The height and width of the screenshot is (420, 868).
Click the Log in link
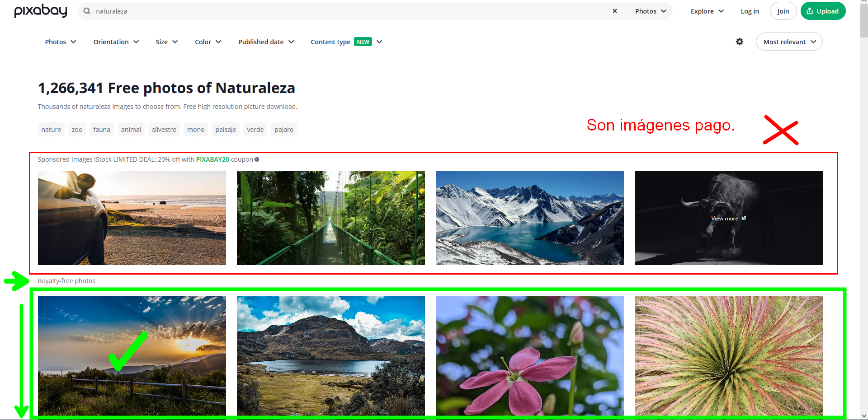[x=750, y=11]
